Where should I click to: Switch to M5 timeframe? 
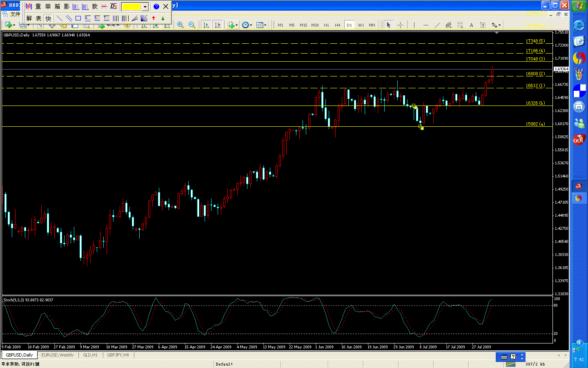point(292,25)
